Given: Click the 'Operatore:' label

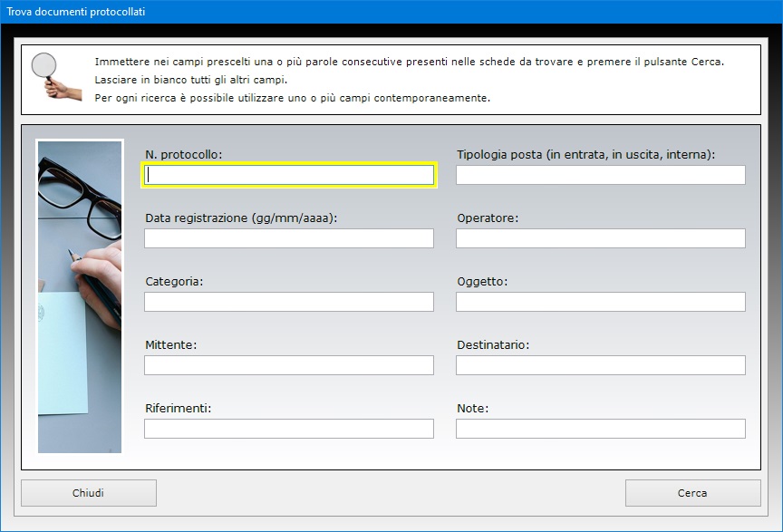Looking at the screenshot, I should (x=488, y=218).
